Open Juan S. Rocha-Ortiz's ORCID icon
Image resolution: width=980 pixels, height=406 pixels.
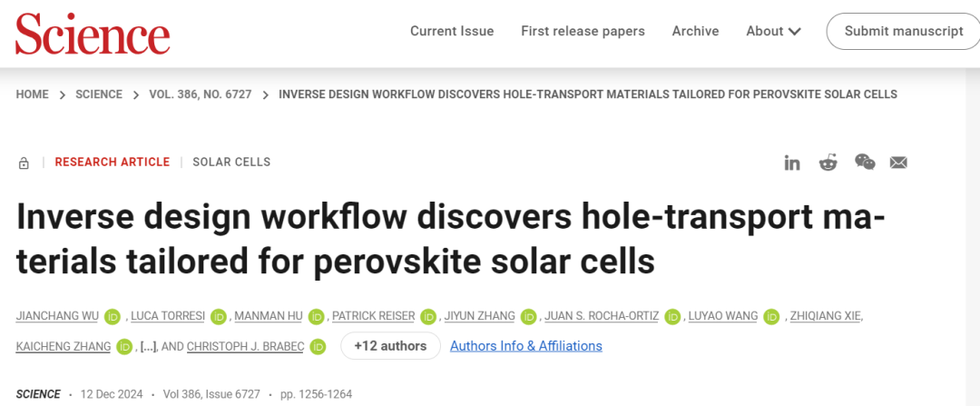672,317
